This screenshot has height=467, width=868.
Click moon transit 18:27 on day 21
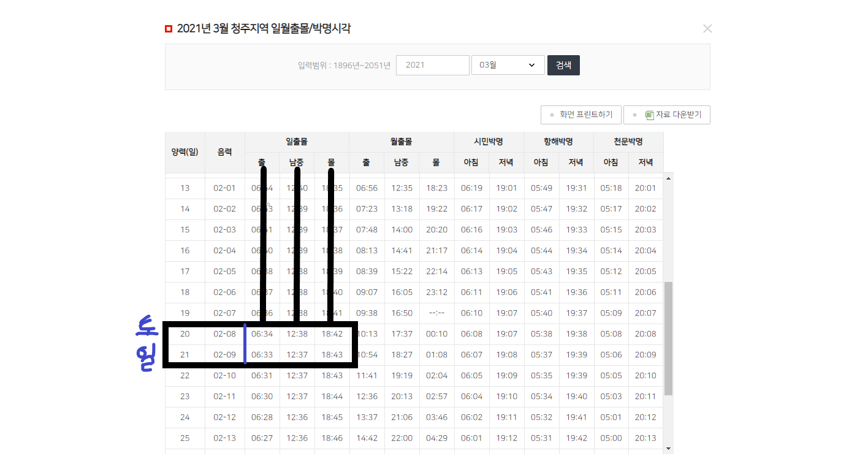[x=402, y=355]
